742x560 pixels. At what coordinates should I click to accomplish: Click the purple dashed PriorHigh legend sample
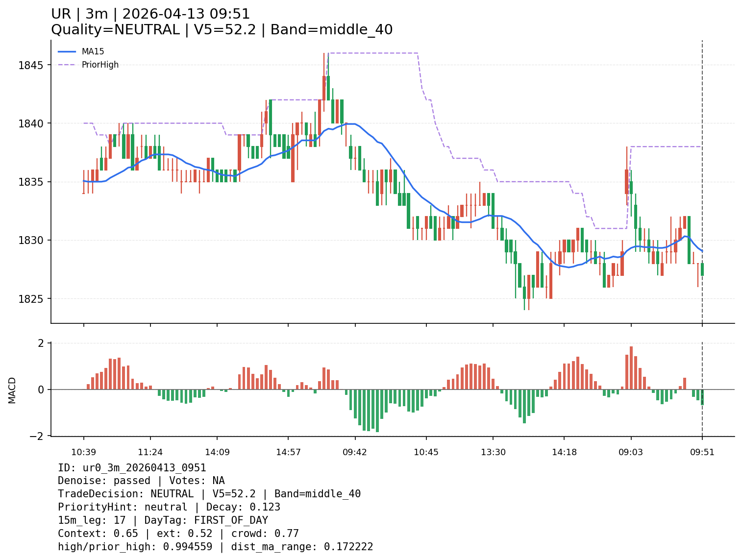click(x=67, y=65)
